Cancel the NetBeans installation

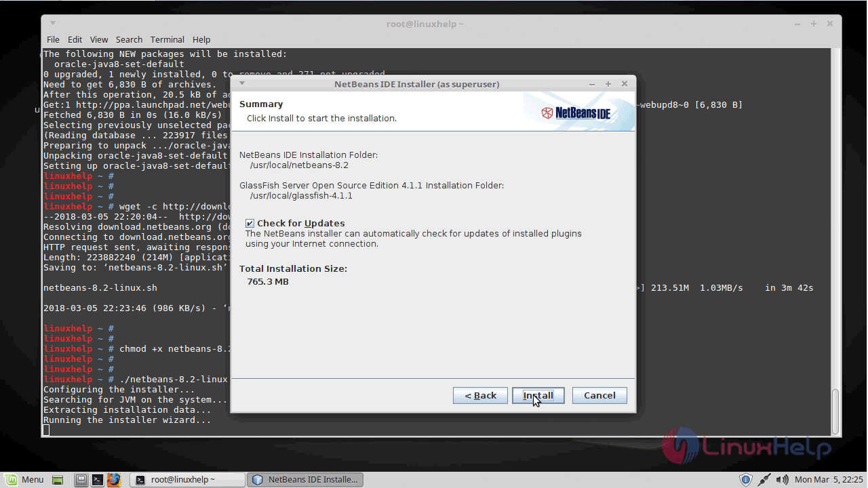[599, 395]
